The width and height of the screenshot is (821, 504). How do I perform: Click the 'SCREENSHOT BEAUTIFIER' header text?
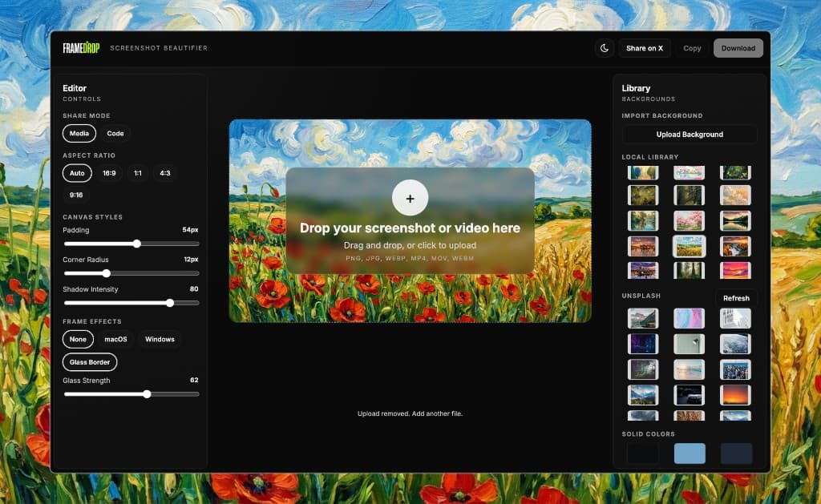click(x=159, y=48)
